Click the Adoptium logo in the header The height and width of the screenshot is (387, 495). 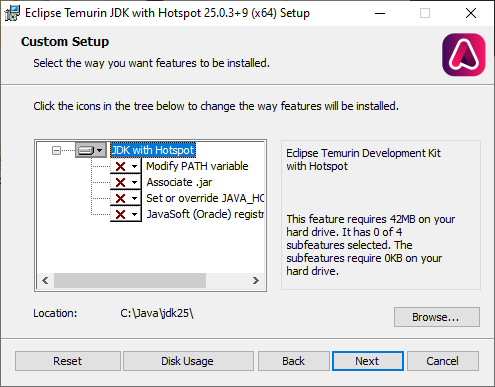[464, 55]
